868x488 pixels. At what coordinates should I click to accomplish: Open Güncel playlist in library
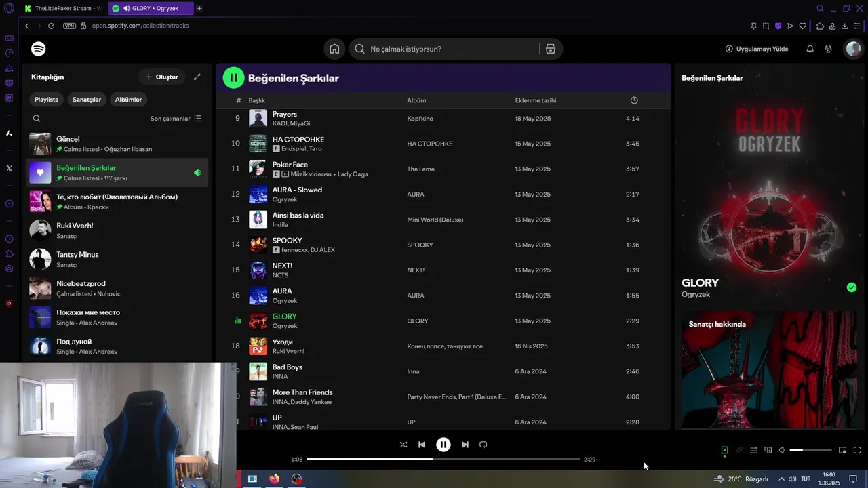[117, 144]
